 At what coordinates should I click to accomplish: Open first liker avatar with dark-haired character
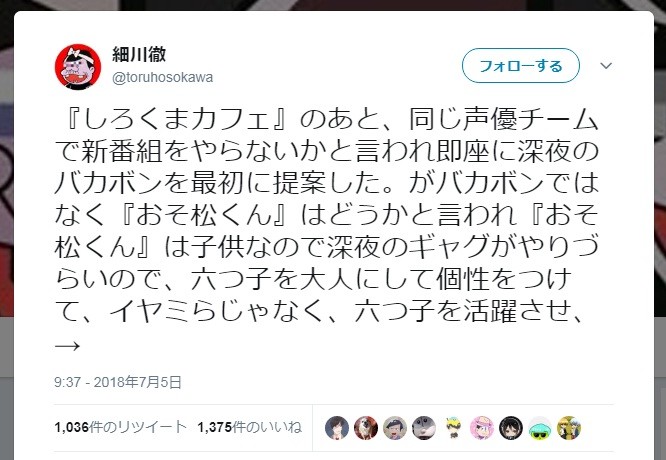[x=337, y=428]
